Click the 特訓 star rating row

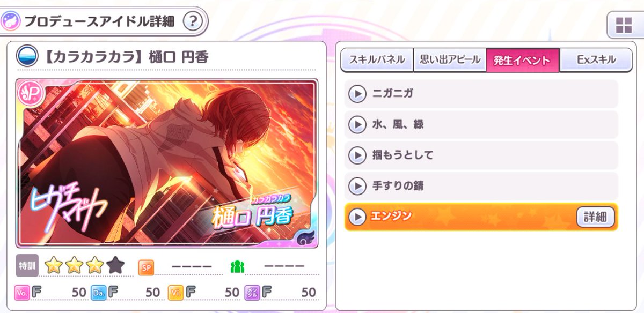[70, 265]
